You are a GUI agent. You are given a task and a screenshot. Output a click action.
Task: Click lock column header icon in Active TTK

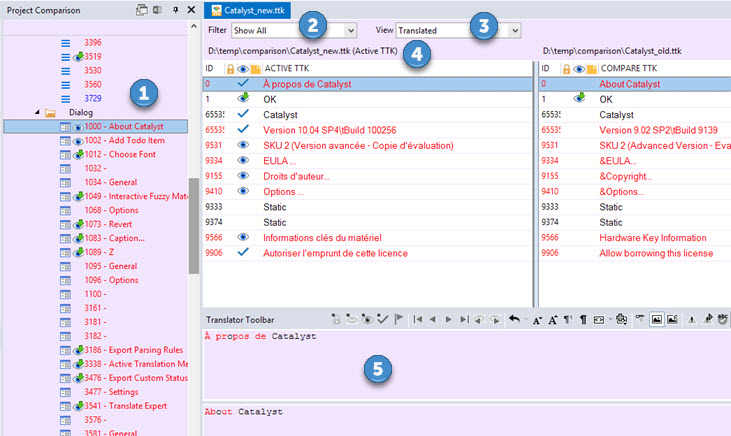[x=230, y=69]
